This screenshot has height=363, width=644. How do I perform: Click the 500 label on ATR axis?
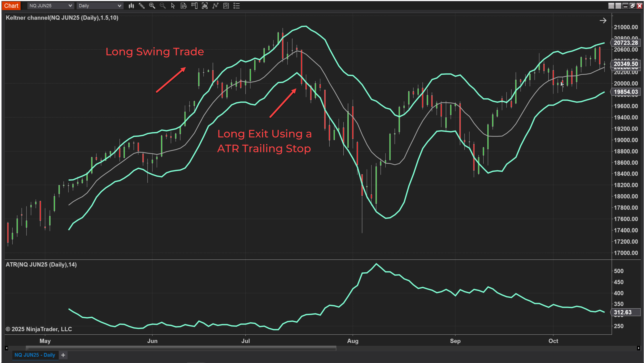[x=619, y=271]
